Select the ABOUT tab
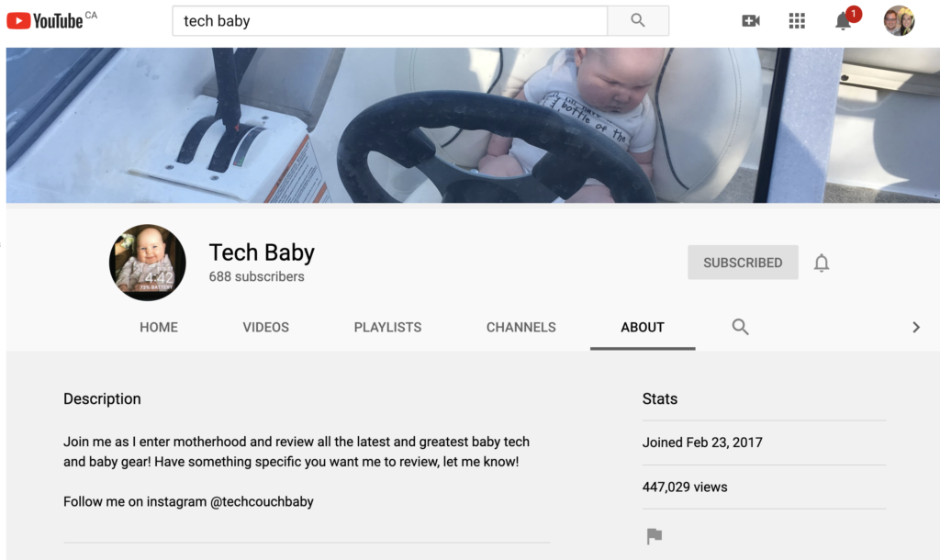The height and width of the screenshot is (560, 940). tap(643, 327)
